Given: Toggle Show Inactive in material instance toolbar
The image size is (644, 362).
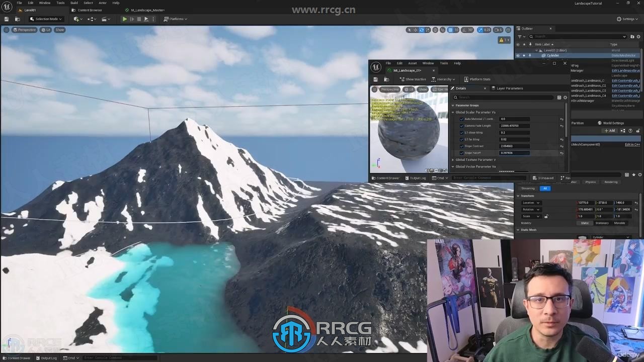Looking at the screenshot, I should (x=413, y=79).
